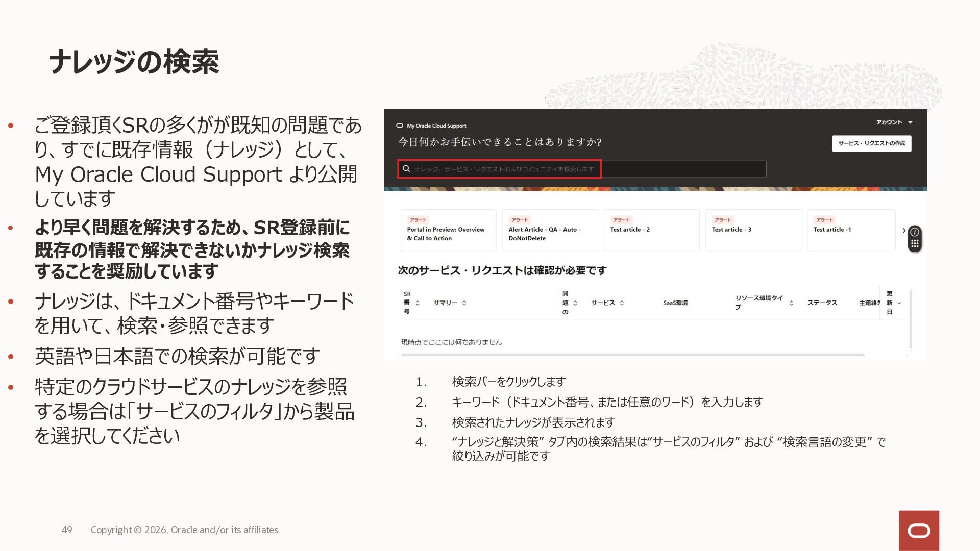Open the Alert Article QA Auto card

pos(550,231)
